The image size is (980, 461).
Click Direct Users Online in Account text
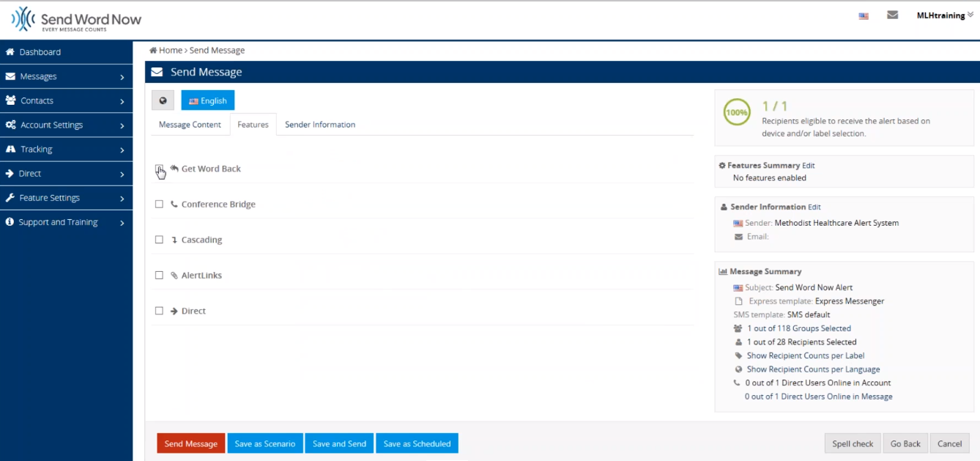click(x=818, y=383)
